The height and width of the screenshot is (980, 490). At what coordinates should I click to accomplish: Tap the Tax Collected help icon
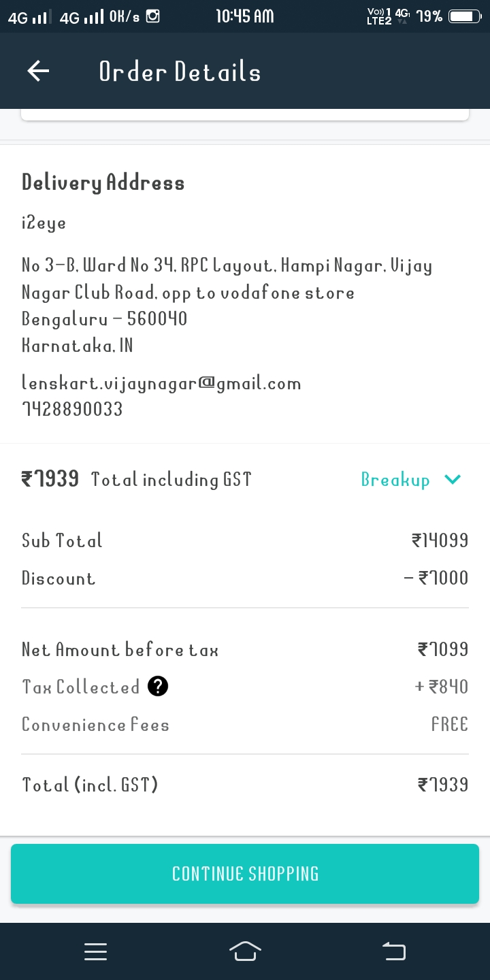point(157,687)
